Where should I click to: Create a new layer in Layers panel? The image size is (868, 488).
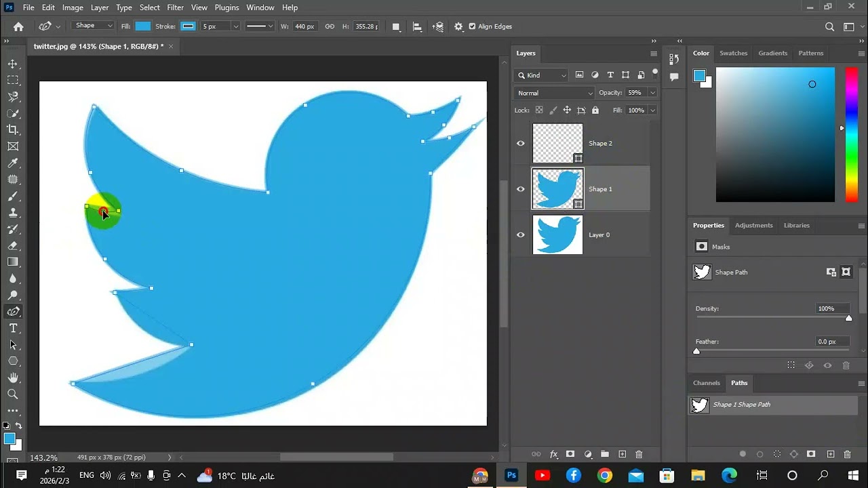[622, 454]
